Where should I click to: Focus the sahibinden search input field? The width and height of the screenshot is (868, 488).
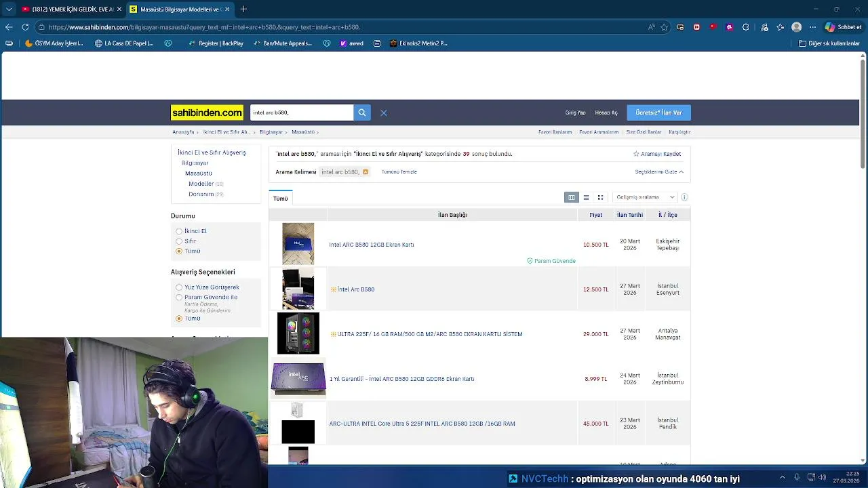coord(302,113)
